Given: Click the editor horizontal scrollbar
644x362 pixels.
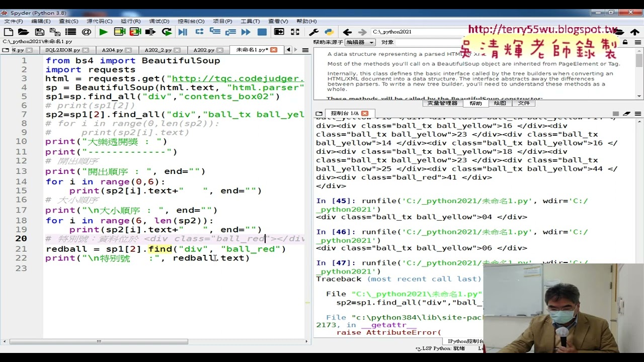Looking at the screenshot, I should (99, 341).
